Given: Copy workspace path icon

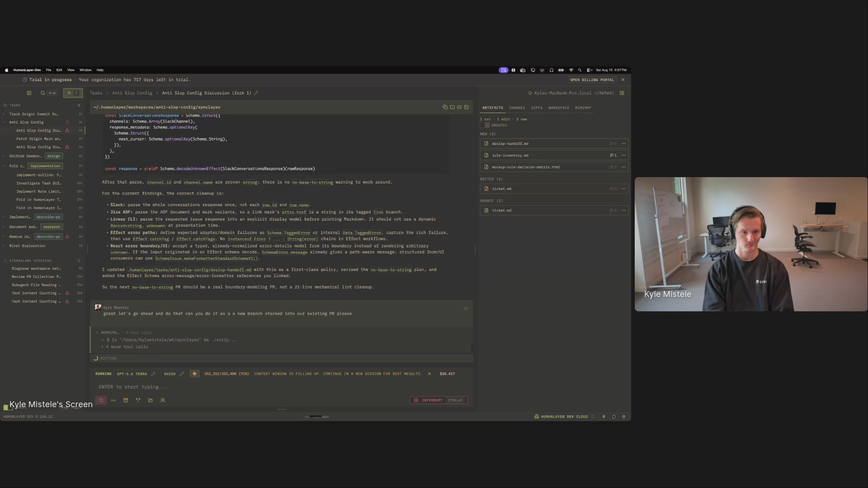Looking at the screenshot, I should point(445,107).
